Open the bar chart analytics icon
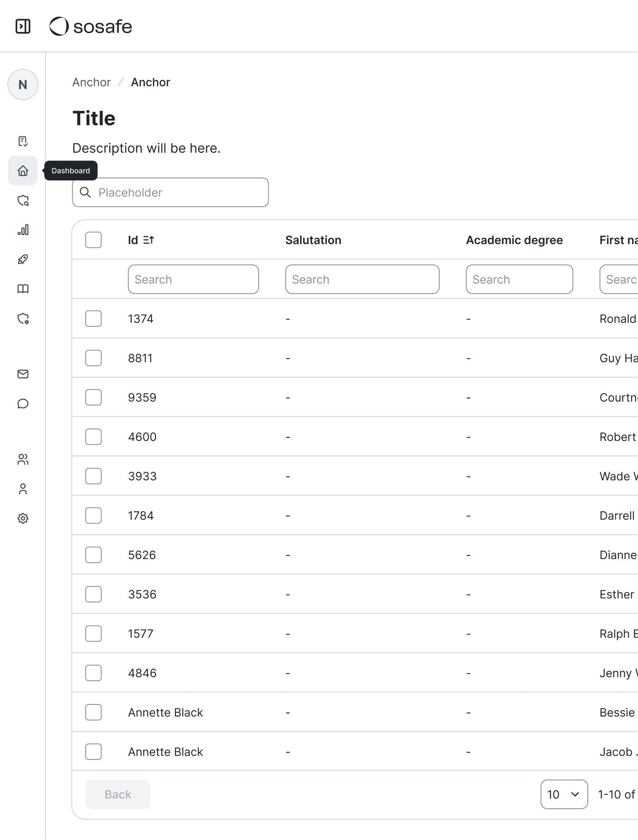Screen dimensions: 638x840 (23, 229)
